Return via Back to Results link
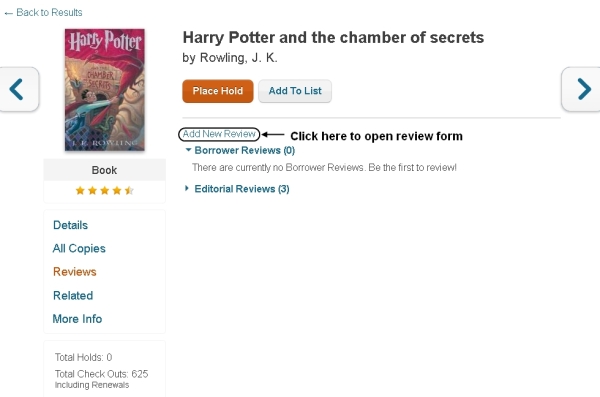Screen dimensions: 600x397 coord(43,13)
